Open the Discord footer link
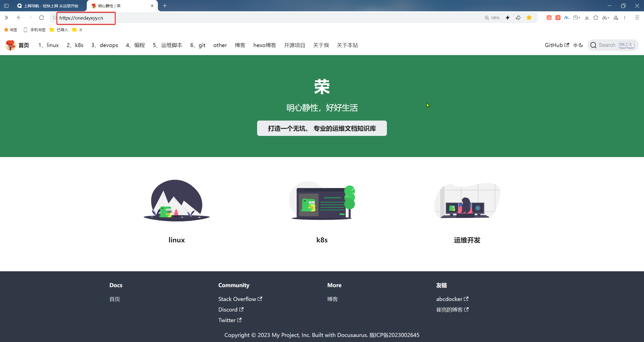Viewport: 644px width, 342px height. [231, 310]
